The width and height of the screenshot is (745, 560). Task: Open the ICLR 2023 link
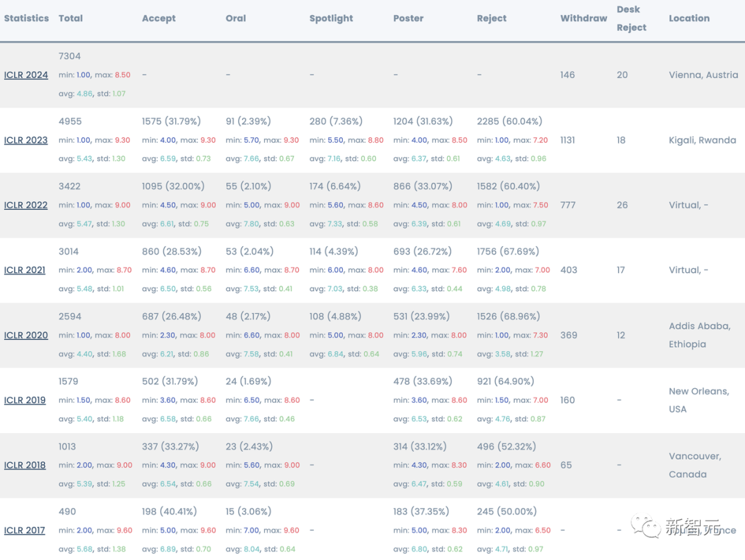[x=26, y=140]
